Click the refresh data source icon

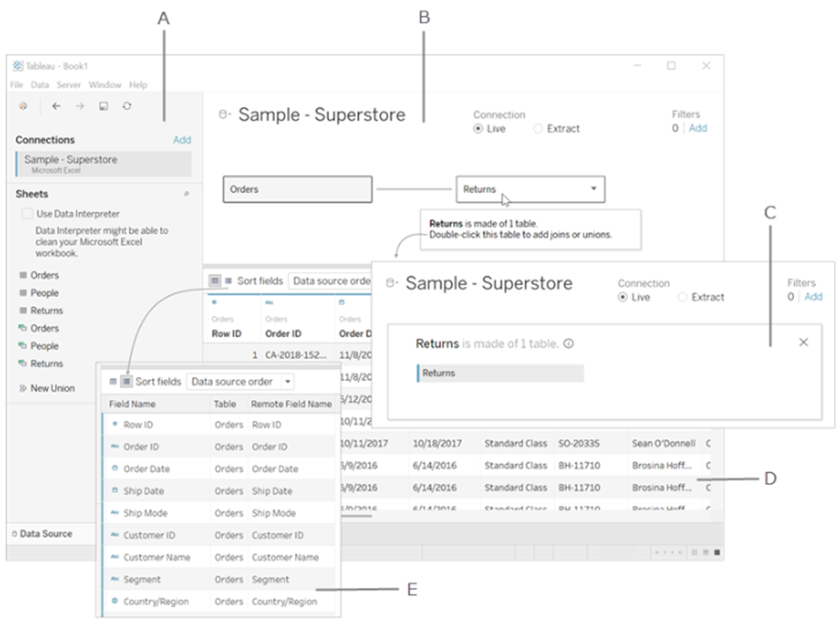[127, 106]
